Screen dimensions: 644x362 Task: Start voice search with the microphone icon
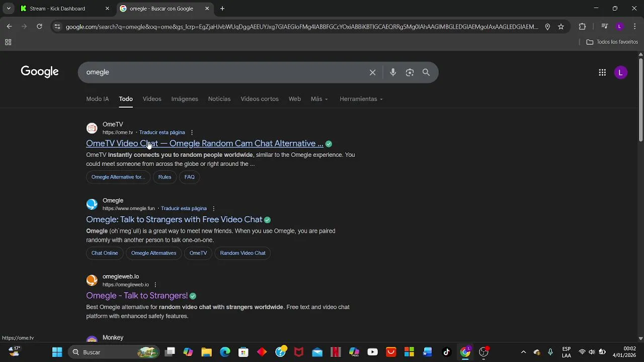pyautogui.click(x=393, y=72)
